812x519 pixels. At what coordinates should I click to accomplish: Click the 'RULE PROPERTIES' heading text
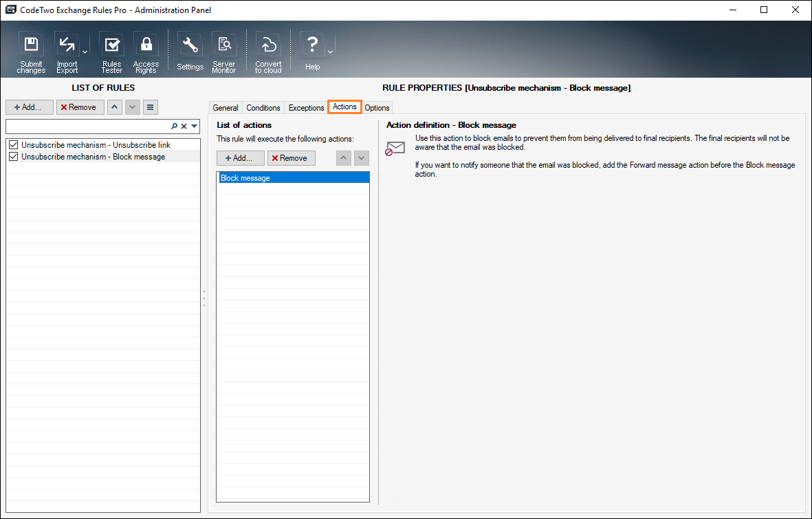(507, 87)
